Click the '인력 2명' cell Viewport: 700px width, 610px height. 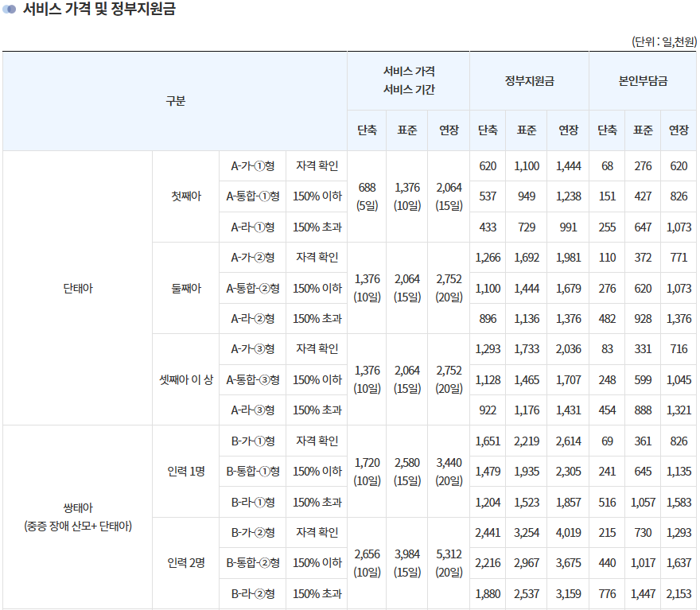186,563
